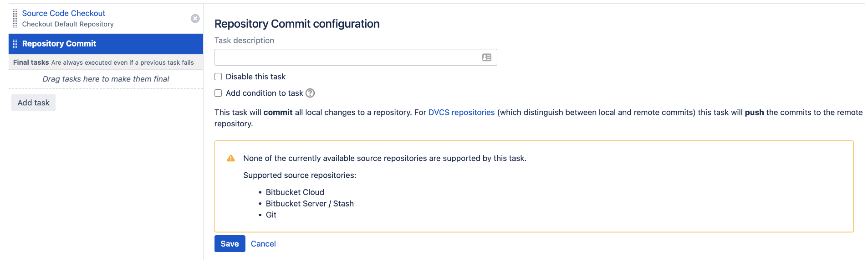
Task: Cancel the task configuration
Action: tap(263, 244)
